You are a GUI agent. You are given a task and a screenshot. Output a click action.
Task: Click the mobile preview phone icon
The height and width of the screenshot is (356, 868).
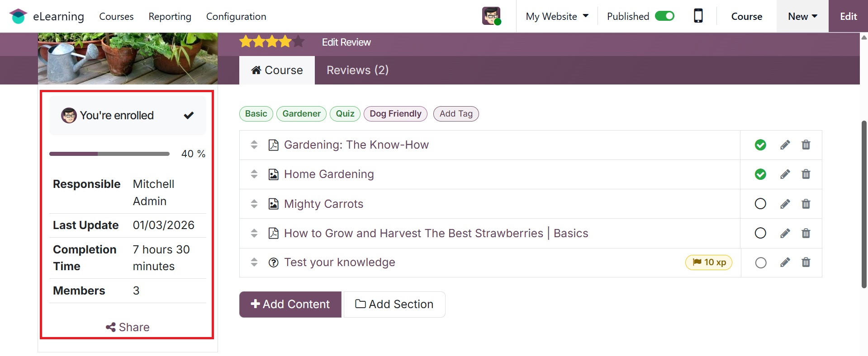698,16
